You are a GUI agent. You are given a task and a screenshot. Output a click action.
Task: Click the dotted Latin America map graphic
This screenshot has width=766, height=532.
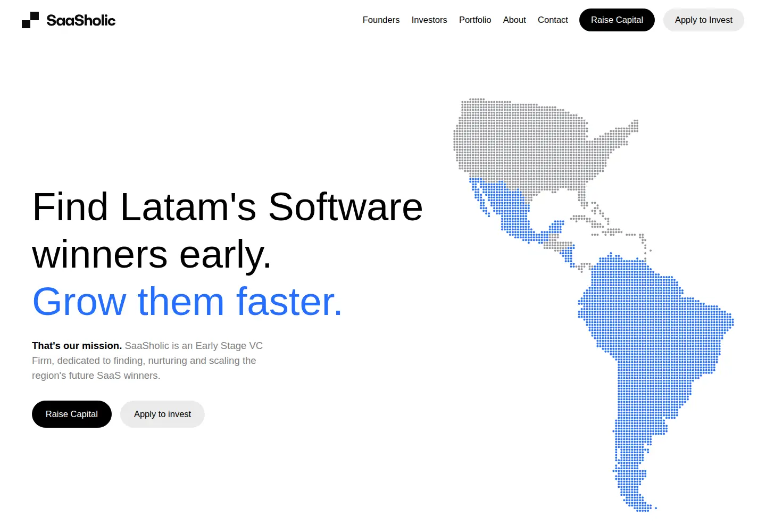click(x=594, y=305)
